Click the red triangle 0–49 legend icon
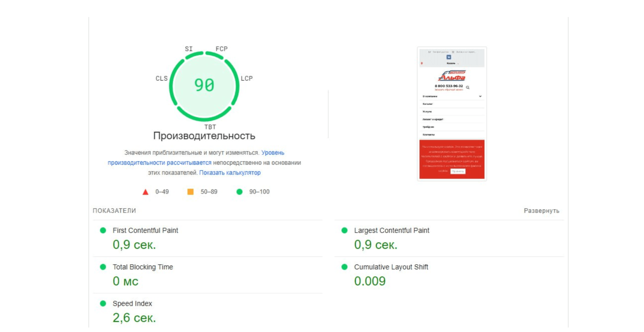Viewport: 644px width, 332px height. [x=145, y=192]
